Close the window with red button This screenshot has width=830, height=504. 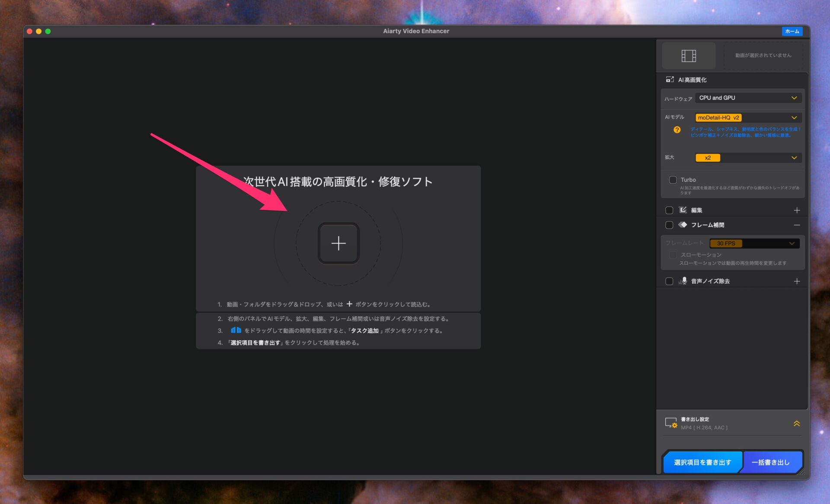click(x=30, y=31)
